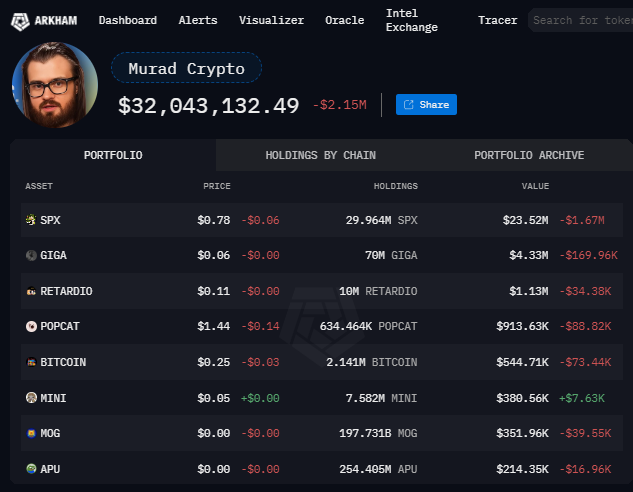Click the $1.44 POPCAT price
Image resolution: width=633 pixels, height=492 pixels.
click(214, 326)
